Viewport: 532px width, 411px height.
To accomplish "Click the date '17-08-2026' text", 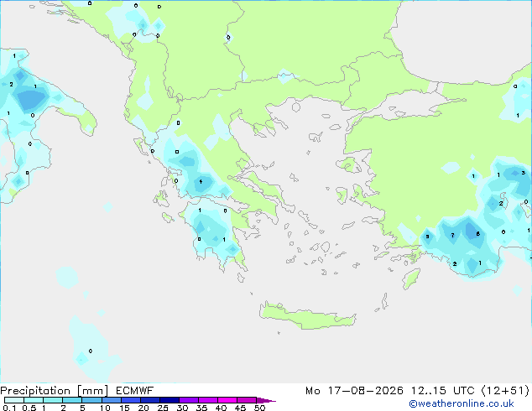I will click(x=365, y=391).
